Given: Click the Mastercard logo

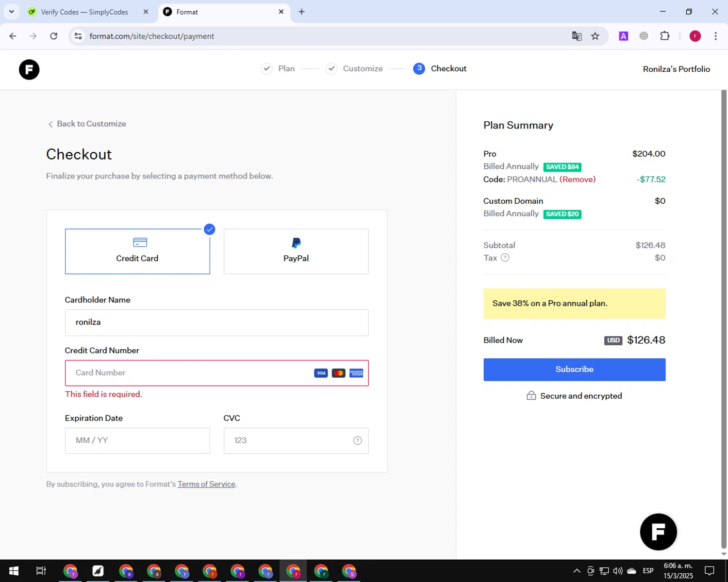Looking at the screenshot, I should click(x=338, y=373).
